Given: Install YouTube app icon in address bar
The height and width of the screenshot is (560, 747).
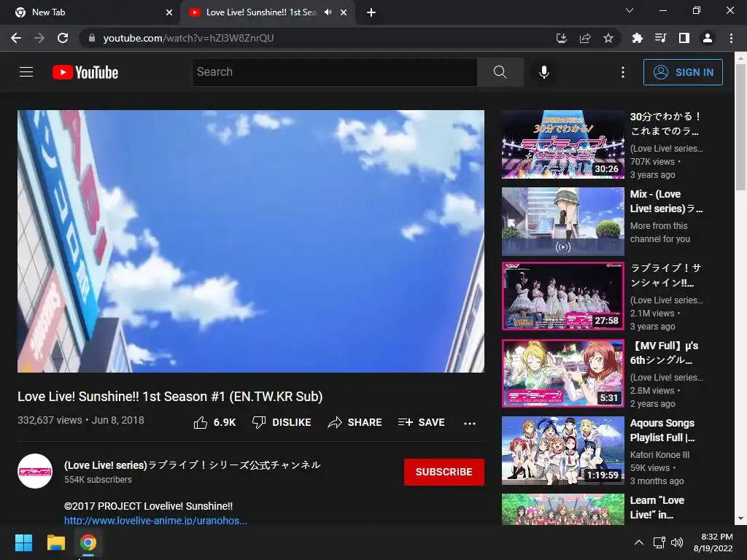Looking at the screenshot, I should point(561,38).
